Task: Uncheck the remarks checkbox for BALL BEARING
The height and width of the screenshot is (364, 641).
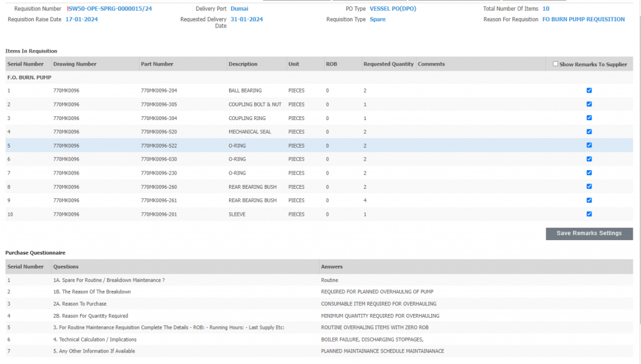Action: pos(589,91)
